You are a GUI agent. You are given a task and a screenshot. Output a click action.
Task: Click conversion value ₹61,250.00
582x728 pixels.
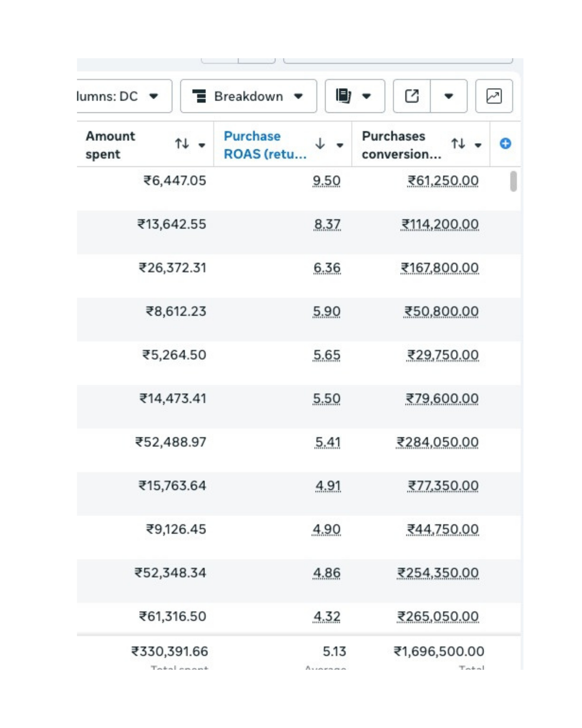(443, 181)
